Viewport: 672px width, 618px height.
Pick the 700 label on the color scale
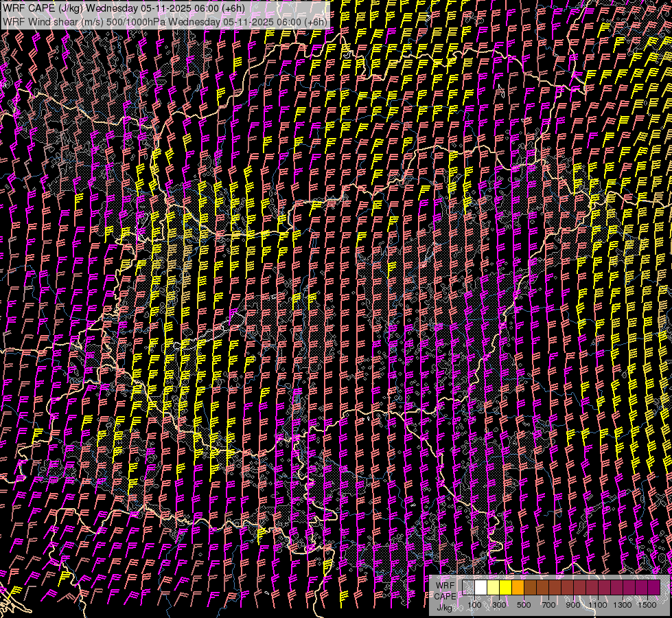click(x=548, y=605)
